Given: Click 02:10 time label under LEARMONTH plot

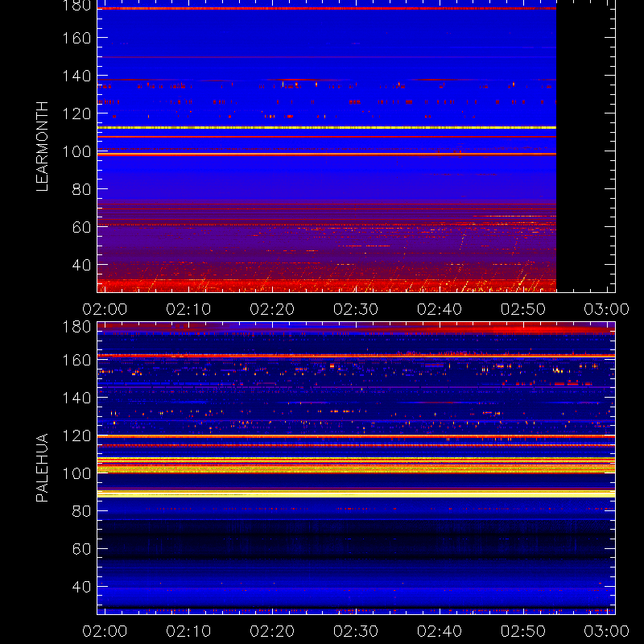Looking at the screenshot, I should (188, 309).
